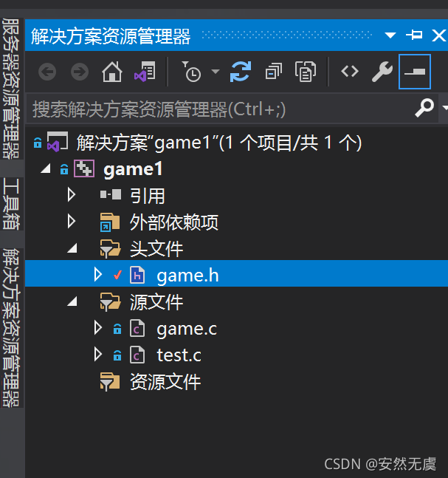
Task: Select the test.c file
Action: coord(179,355)
